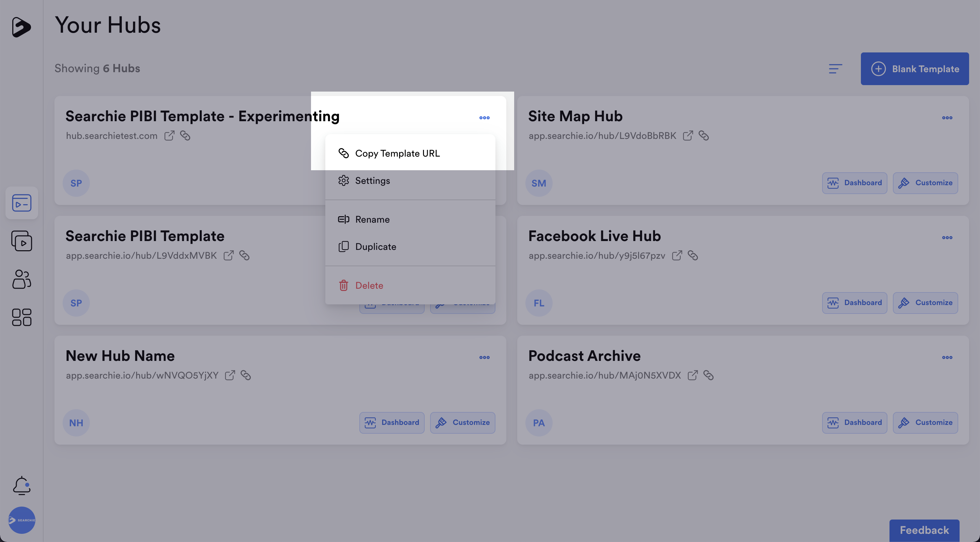Open the notifications bell
980x542 pixels.
point(22,486)
